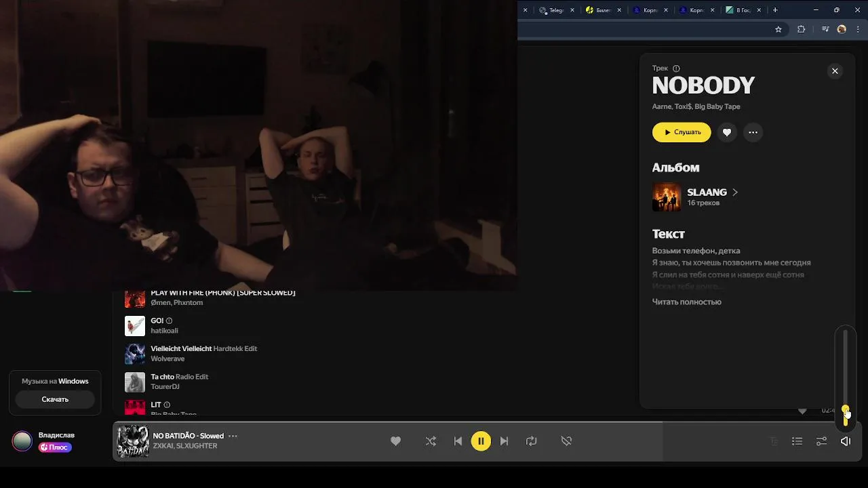This screenshot has width=868, height=488.
Task: Open the browser media controls icon
Action: (x=825, y=29)
